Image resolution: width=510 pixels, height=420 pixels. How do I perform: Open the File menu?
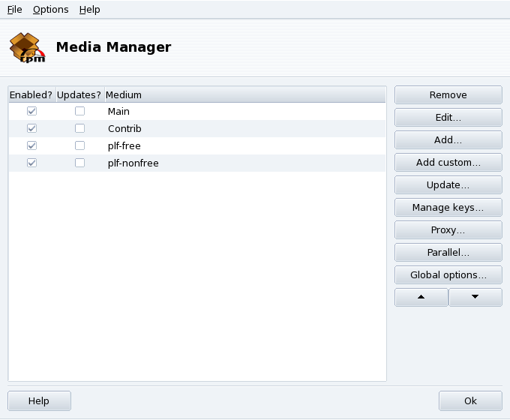pos(15,10)
